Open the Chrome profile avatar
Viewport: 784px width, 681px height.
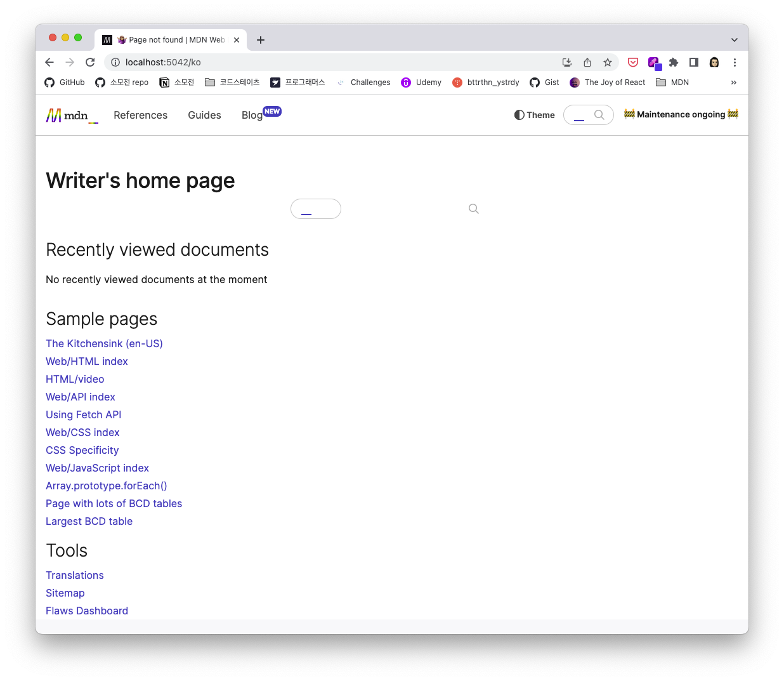[x=714, y=62]
